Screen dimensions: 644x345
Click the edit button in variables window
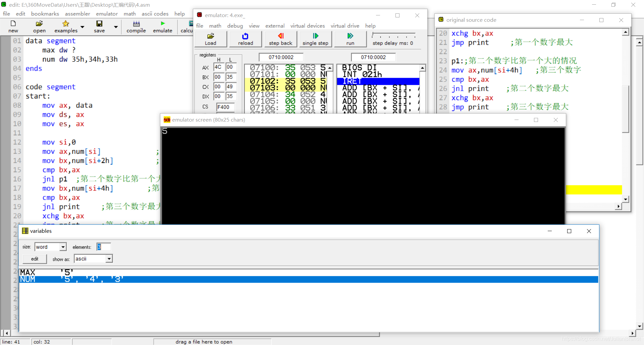(x=35, y=259)
